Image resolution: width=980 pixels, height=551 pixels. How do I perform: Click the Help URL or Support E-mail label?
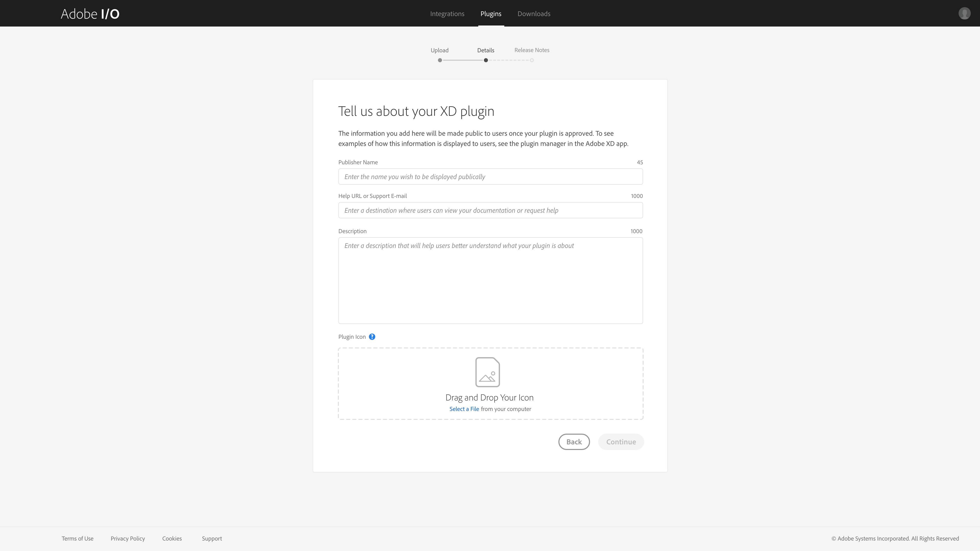point(372,196)
